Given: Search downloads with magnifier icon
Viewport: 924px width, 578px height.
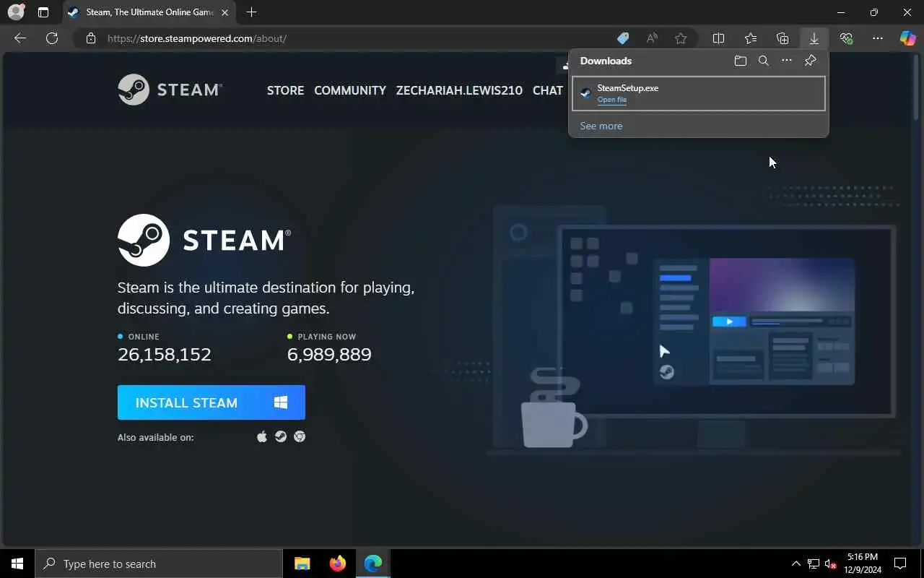Looking at the screenshot, I should click(764, 61).
